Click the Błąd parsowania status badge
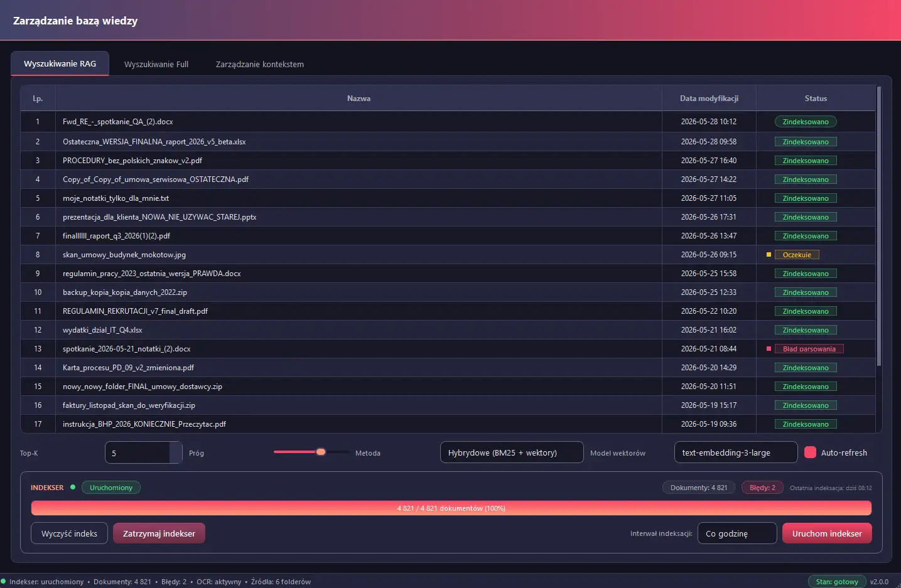The image size is (901, 588). (x=809, y=349)
